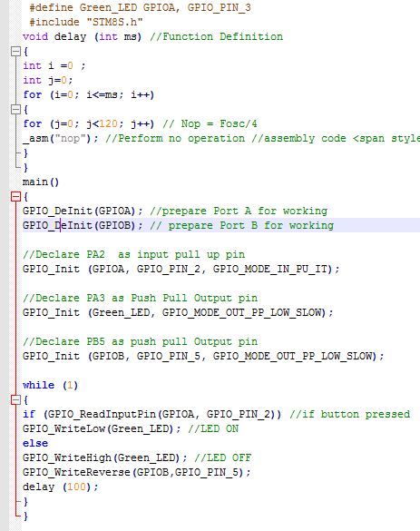Click the 'void delay (int ms)' declaration
The height and width of the screenshot is (531, 420).
(82, 37)
